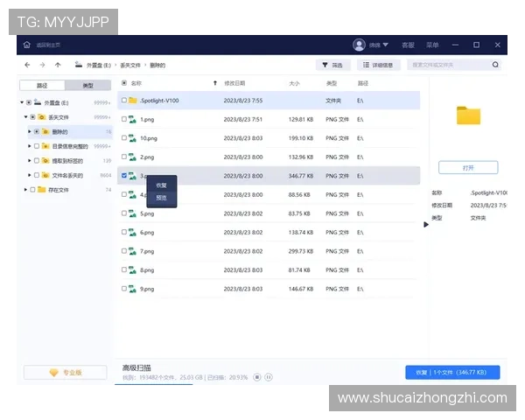Click the search files input field

click(x=448, y=65)
